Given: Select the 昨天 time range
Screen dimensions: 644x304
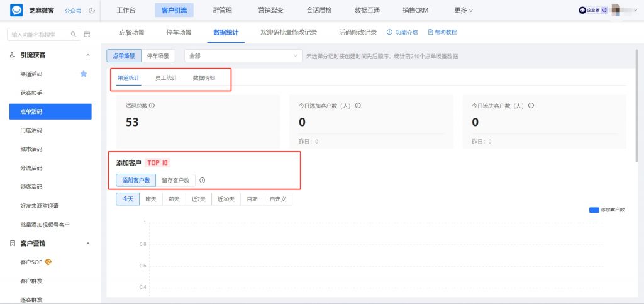Looking at the screenshot, I should click(x=151, y=200).
